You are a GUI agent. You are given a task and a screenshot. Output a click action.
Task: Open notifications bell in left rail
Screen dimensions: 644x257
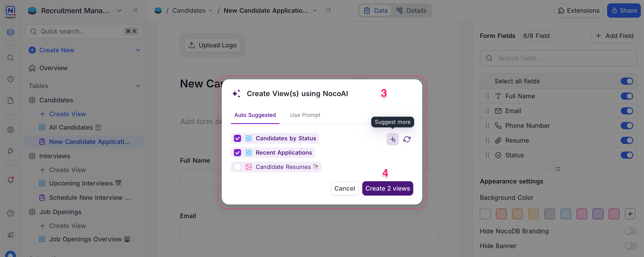tap(11, 180)
